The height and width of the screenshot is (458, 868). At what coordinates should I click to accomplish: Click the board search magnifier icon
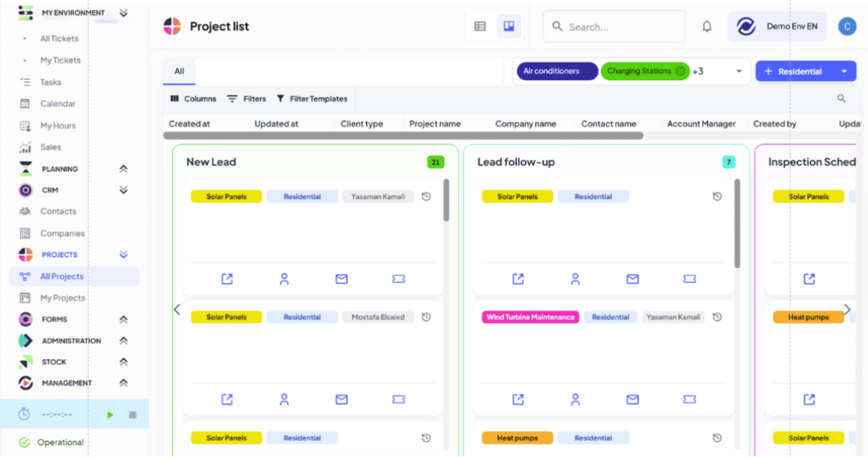coord(841,98)
